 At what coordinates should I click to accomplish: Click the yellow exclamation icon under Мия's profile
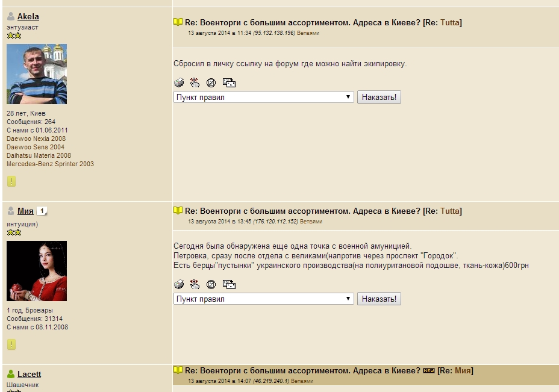(11, 344)
